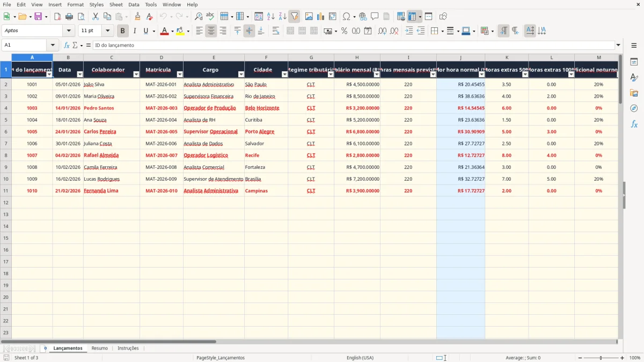Clone formatting with the paintbrush
644x362 pixels.
point(138,17)
